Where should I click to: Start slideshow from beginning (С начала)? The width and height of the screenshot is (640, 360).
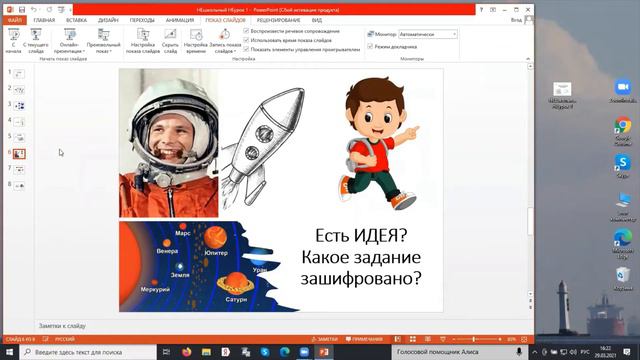(x=13, y=40)
